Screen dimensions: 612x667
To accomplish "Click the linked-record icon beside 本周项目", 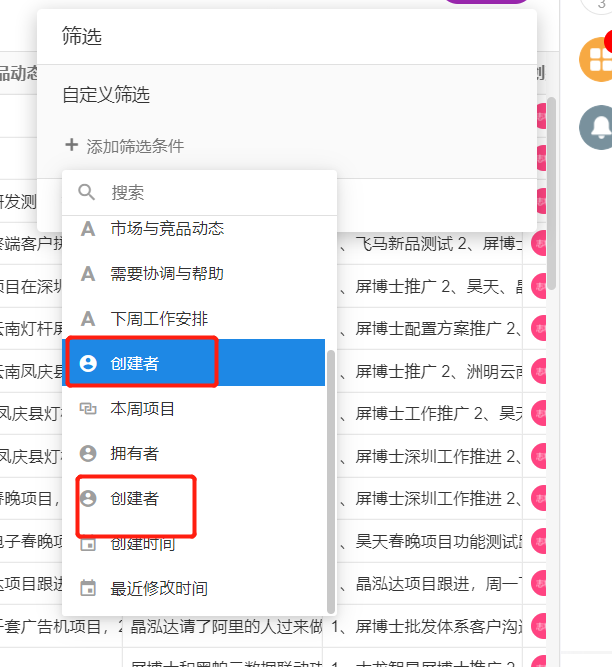I will [88, 409].
